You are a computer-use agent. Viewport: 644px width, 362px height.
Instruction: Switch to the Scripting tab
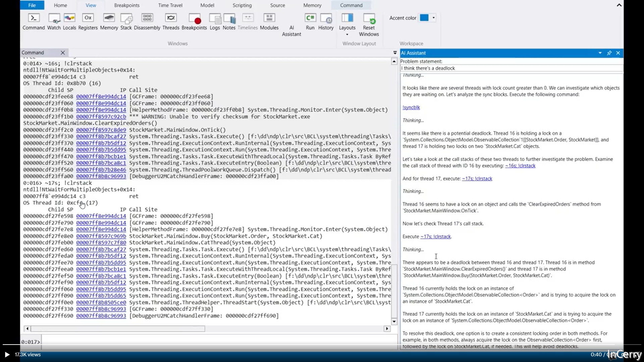pos(242,5)
